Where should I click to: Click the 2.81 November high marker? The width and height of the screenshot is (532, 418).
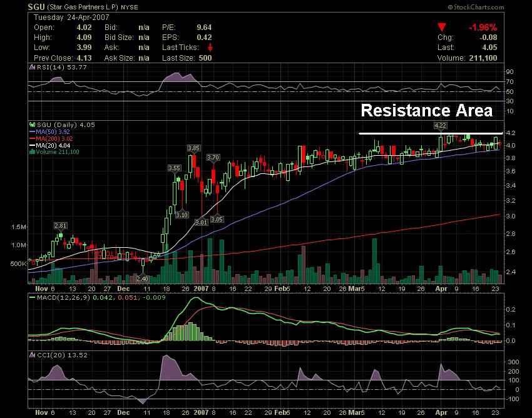click(x=60, y=226)
